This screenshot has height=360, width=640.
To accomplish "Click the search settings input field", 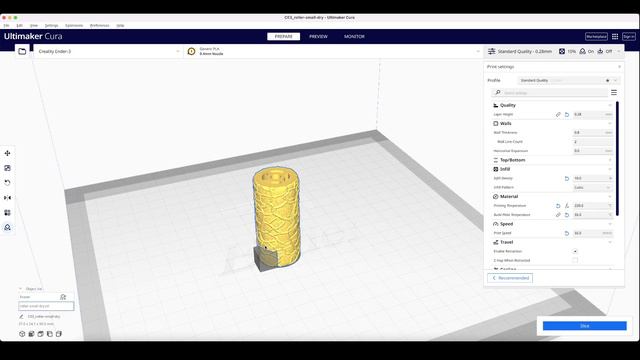I will [x=550, y=93].
